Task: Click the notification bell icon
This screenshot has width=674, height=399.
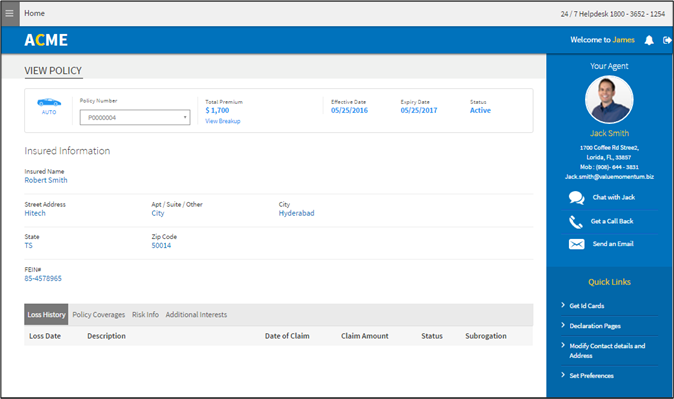Action: click(649, 40)
